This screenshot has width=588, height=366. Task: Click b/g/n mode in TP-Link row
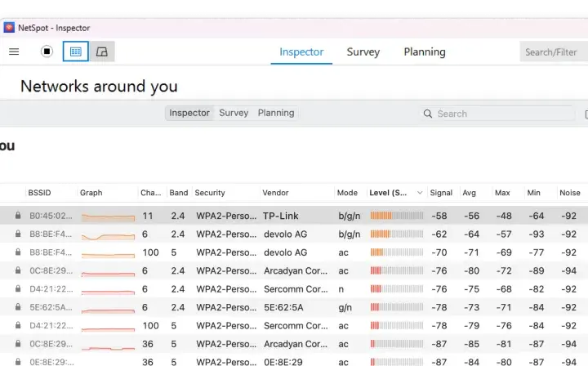[350, 216]
